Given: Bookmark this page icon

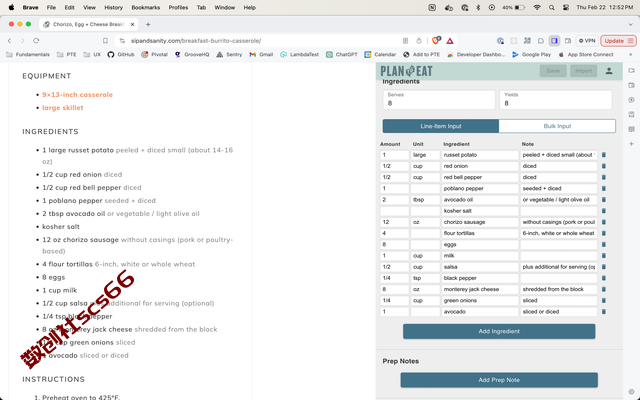Looking at the screenshot, I should (x=105, y=41).
